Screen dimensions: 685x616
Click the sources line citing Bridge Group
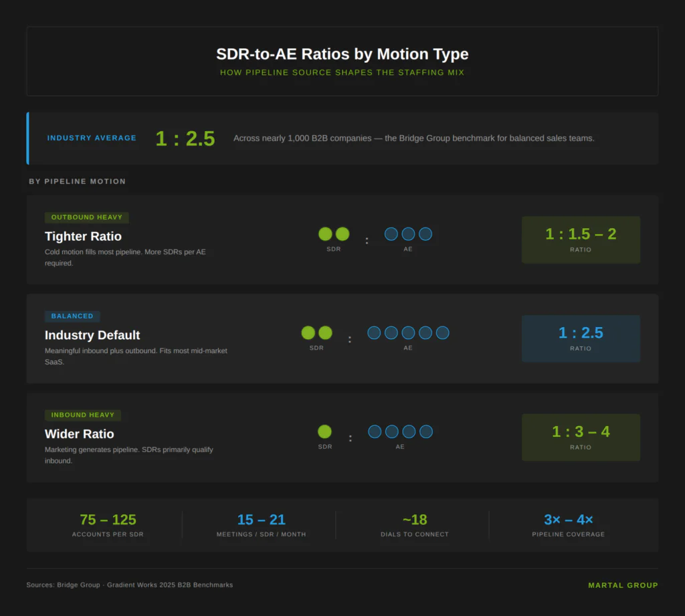129,585
